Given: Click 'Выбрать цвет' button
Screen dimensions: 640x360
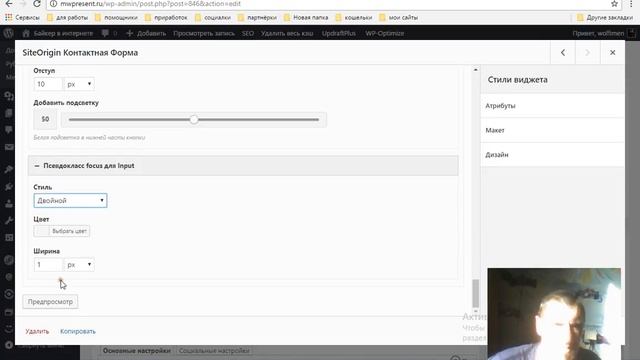Looking at the screenshot, I should click(69, 231).
